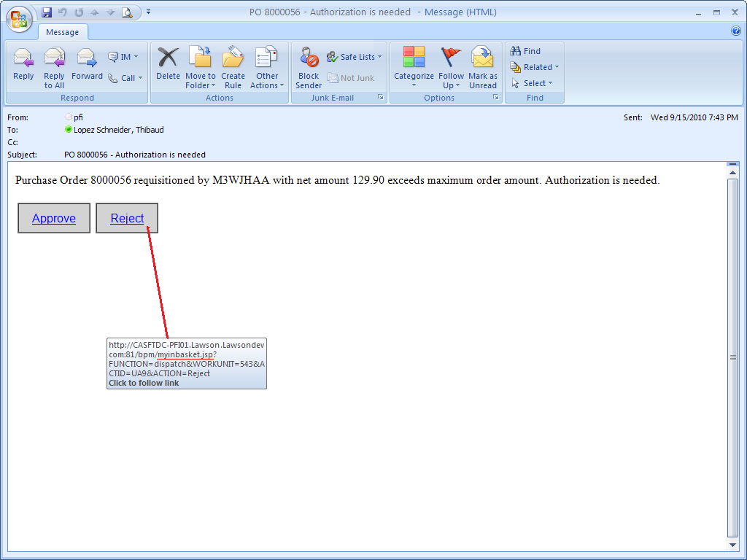Open the Safe Lists dropdown

[x=355, y=57]
